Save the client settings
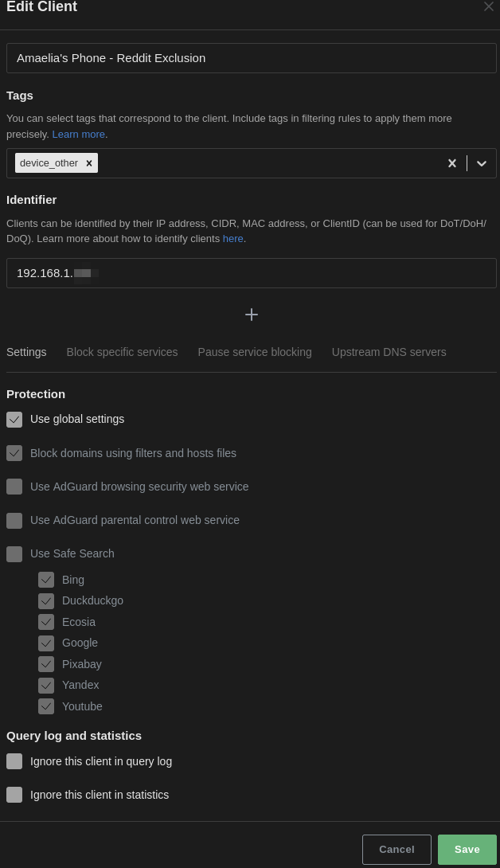Viewport: 500px width, 868px height. tap(467, 849)
